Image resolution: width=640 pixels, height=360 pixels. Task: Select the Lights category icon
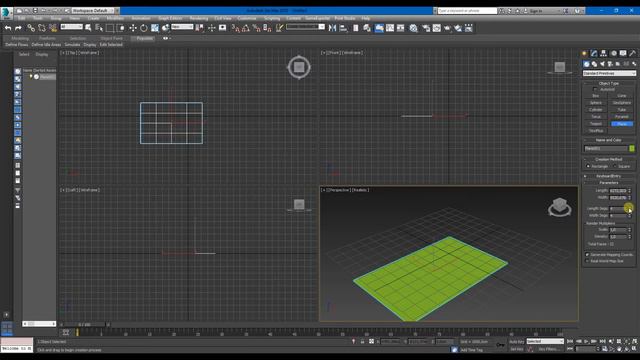point(602,64)
